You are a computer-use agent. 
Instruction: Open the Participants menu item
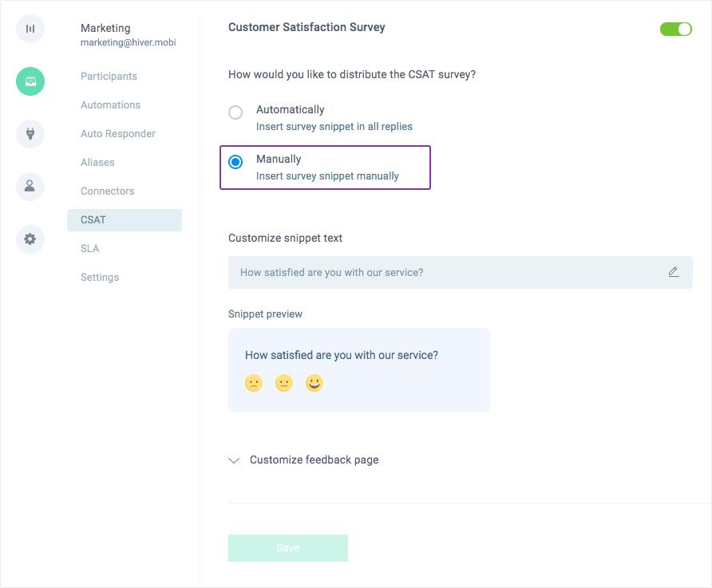[109, 77]
